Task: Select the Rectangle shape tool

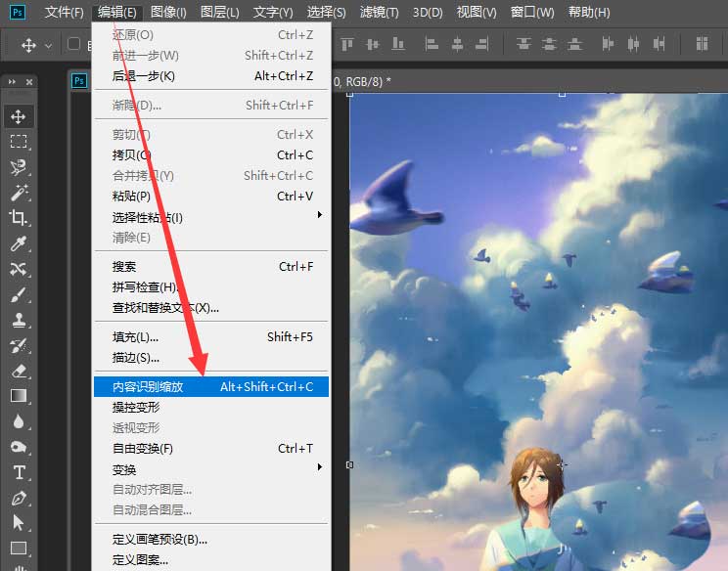Action: (x=19, y=548)
